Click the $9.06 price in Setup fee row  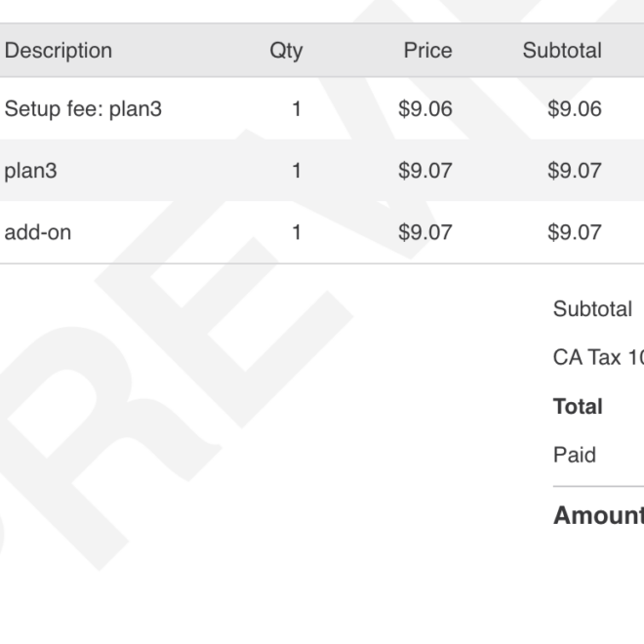(425, 109)
